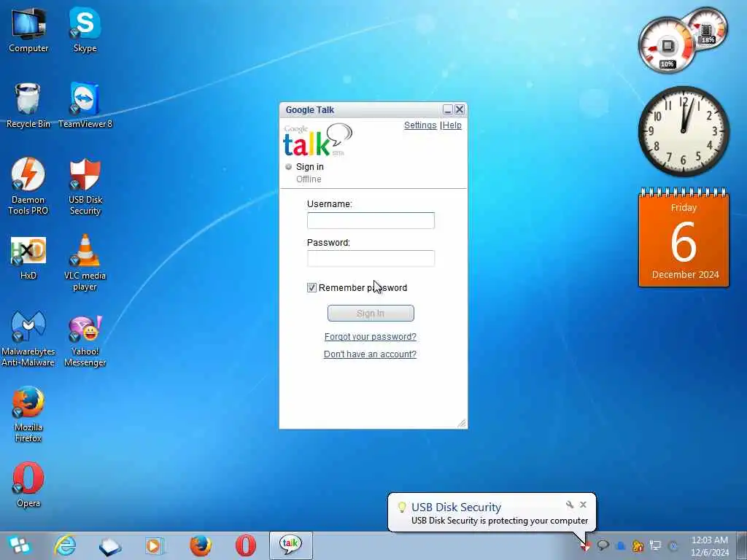The height and width of the screenshot is (560, 747).
Task: Open the Windows Explorer taskbar icon
Action: coord(110,545)
